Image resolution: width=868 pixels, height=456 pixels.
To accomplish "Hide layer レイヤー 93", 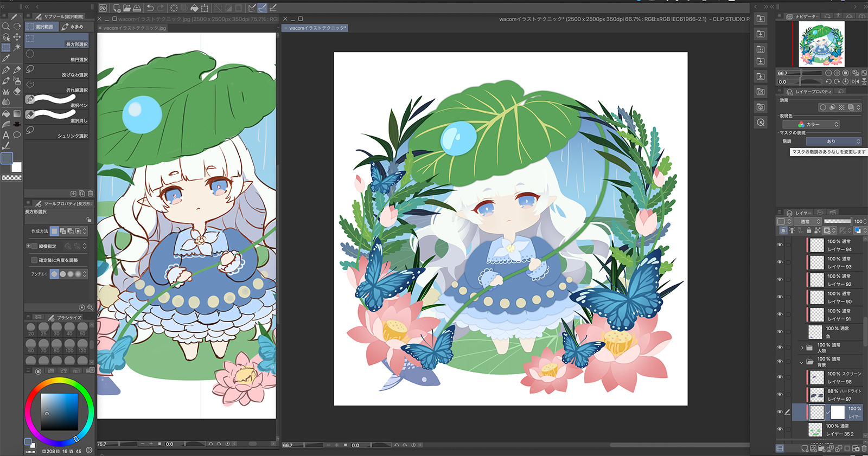I will coord(780,262).
